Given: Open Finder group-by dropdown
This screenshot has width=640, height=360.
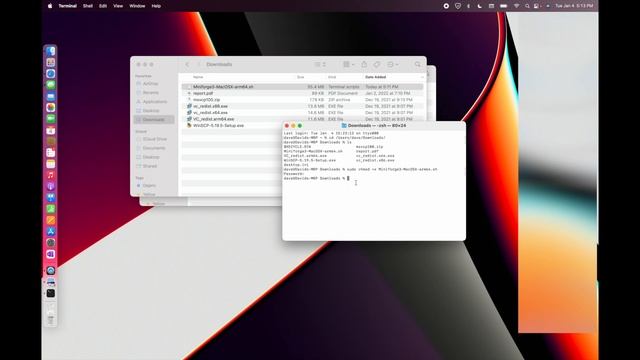Looking at the screenshot, I should pos(348,64).
